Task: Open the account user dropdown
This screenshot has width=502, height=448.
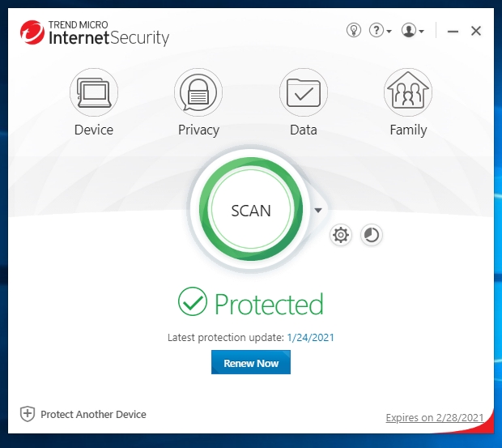Action: [x=413, y=31]
